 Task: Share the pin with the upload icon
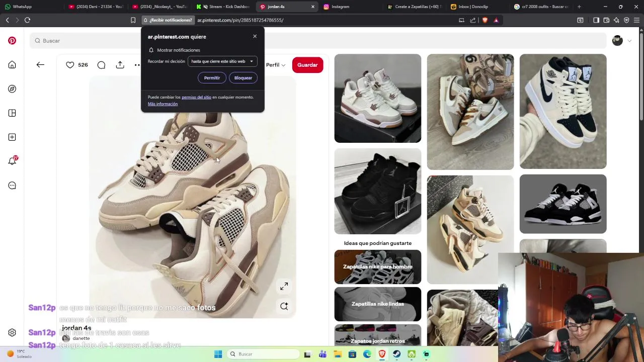(120, 65)
